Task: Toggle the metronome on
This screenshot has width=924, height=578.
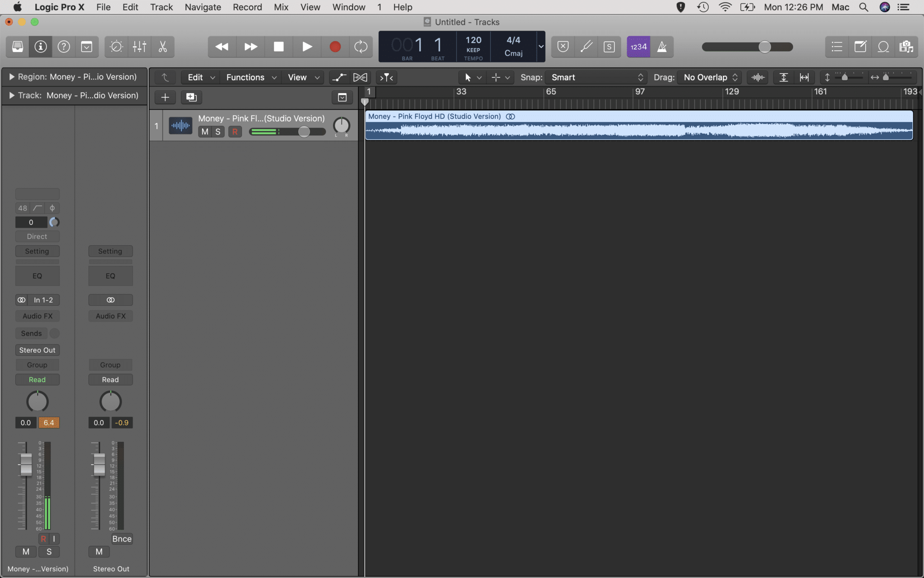Action: [x=662, y=47]
